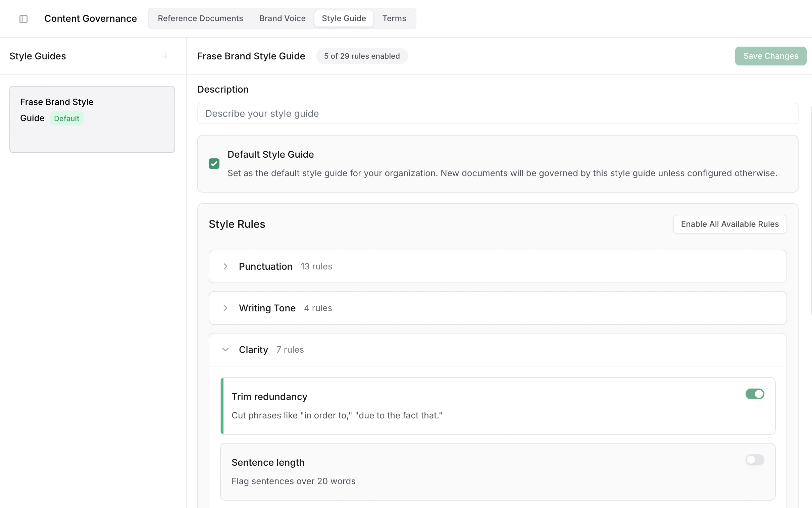The image size is (812, 508).
Task: Switch to the Brand Voice tab
Action: (282, 18)
